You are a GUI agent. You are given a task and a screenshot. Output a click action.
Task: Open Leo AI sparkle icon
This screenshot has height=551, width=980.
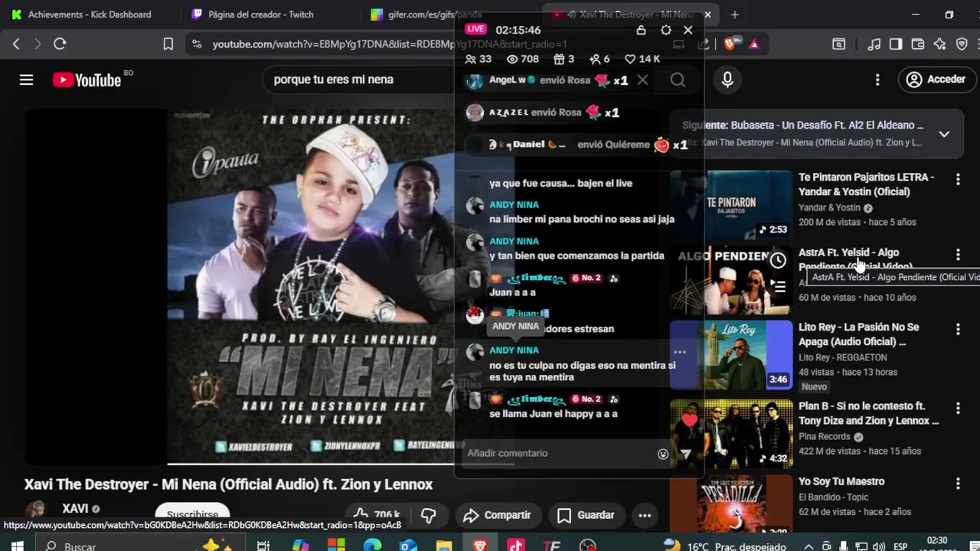939,44
